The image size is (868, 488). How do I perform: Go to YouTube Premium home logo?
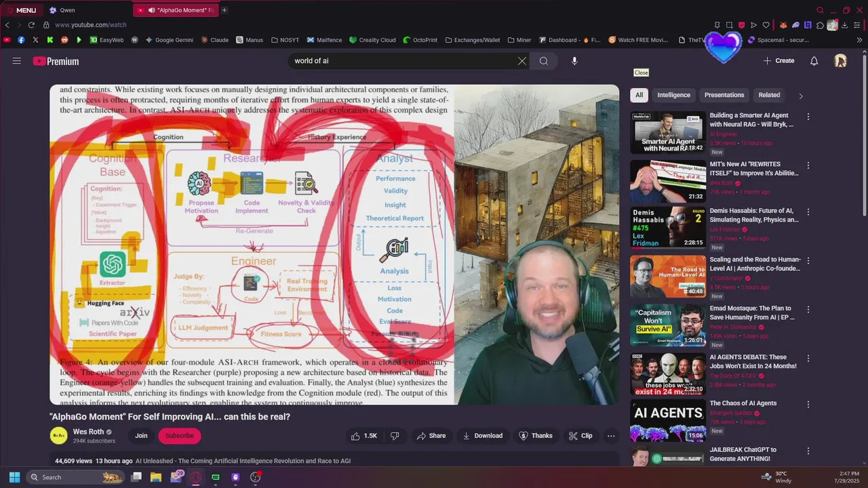click(x=56, y=61)
